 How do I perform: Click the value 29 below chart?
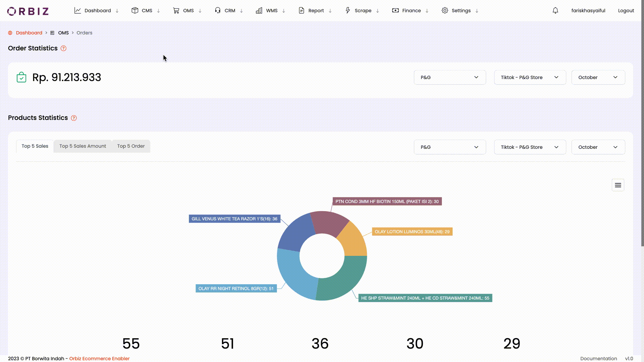(x=512, y=344)
